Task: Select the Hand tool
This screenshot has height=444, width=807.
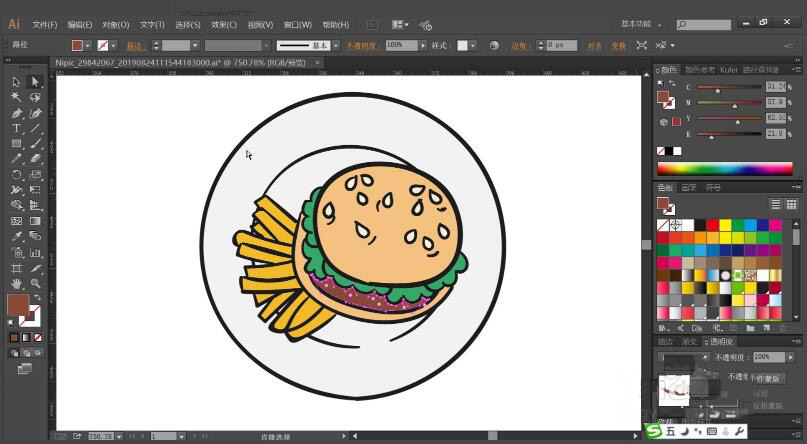Action: 16,283
